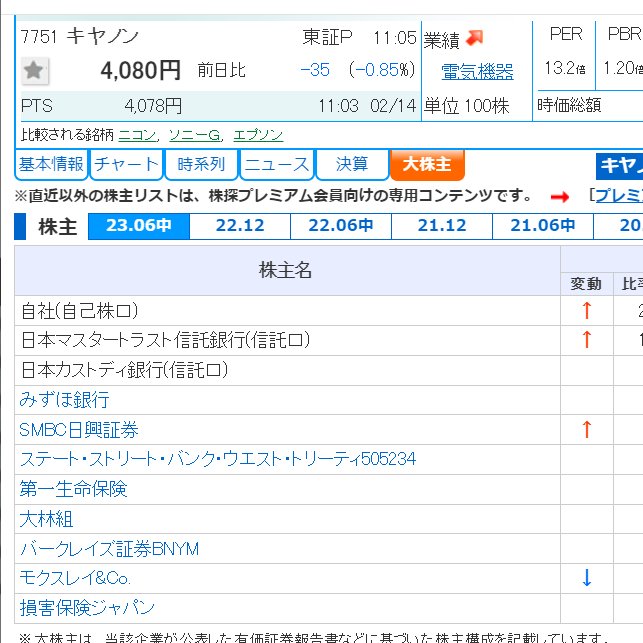Click the red right arrow before プレミアム link
Image resolution: width=643 pixels, height=643 pixels.
(560, 197)
